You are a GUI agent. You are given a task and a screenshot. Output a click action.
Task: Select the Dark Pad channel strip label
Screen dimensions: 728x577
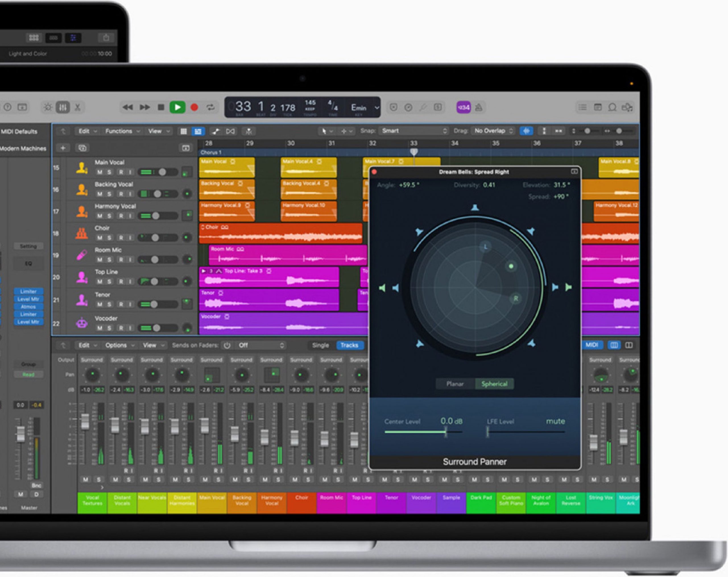481,503
